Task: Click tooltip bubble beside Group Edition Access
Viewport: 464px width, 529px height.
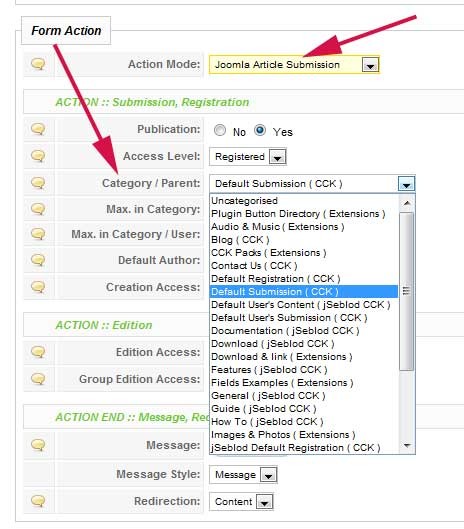Action: point(38,379)
